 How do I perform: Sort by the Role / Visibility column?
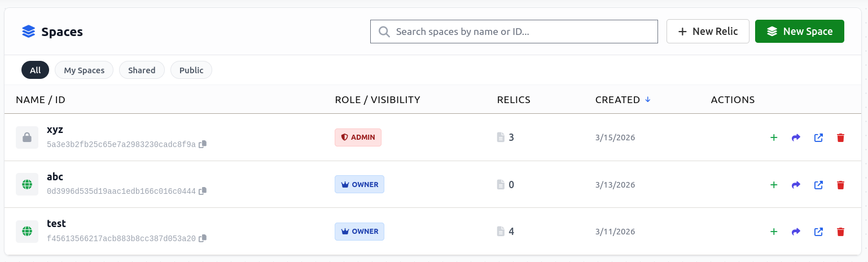pos(378,100)
